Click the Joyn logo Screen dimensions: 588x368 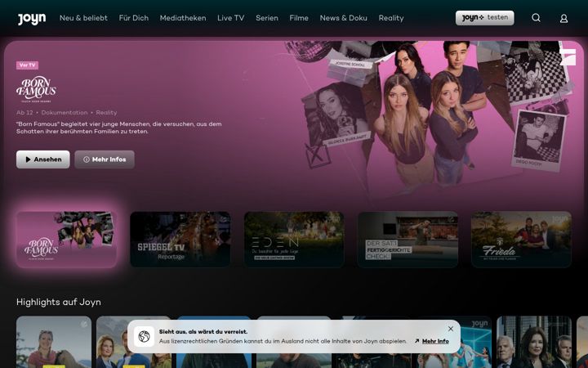coord(32,18)
